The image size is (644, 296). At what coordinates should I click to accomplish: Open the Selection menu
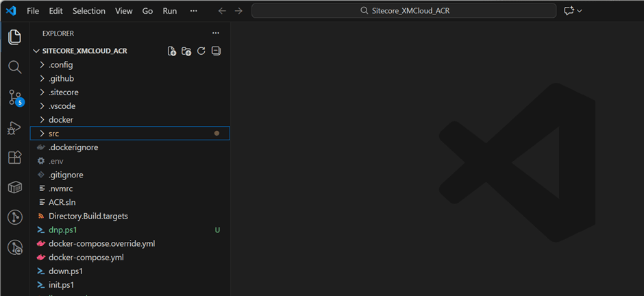point(89,11)
